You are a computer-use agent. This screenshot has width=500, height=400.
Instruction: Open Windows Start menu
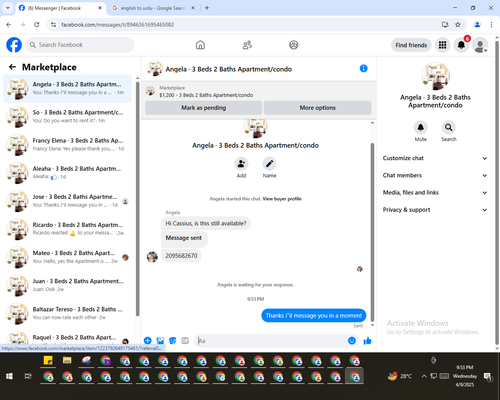click(x=9, y=376)
